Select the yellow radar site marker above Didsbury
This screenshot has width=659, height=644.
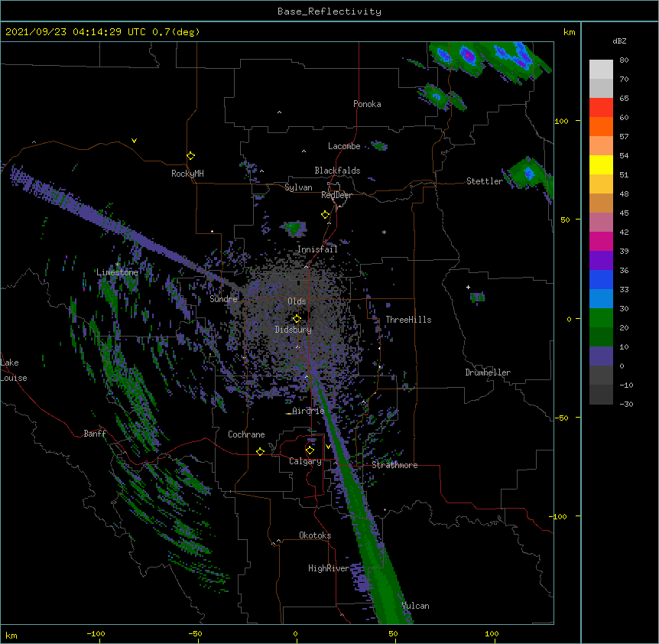[297, 318]
